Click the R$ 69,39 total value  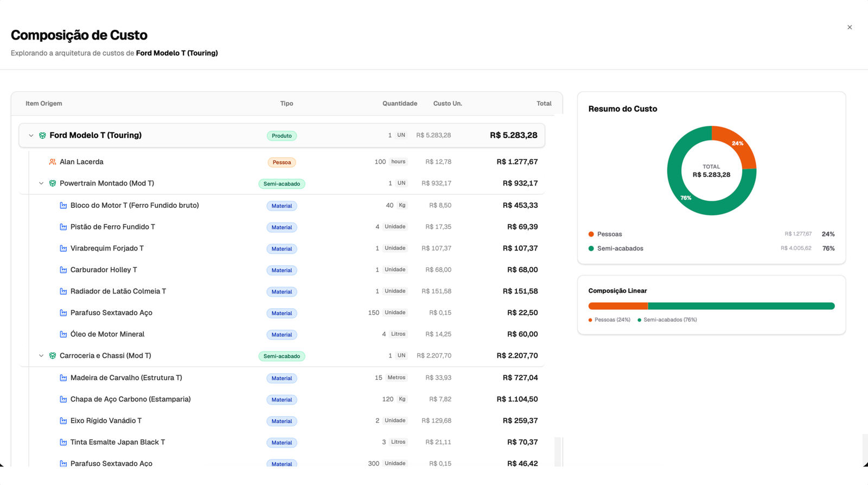522,227
